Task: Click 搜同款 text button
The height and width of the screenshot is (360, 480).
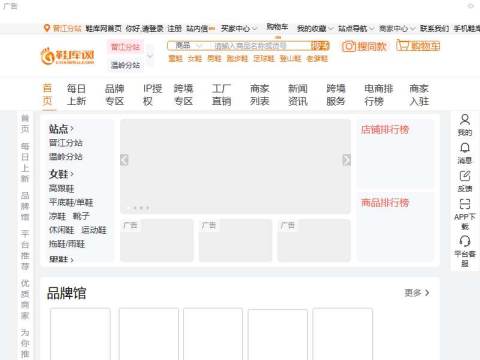Action: 372,46
